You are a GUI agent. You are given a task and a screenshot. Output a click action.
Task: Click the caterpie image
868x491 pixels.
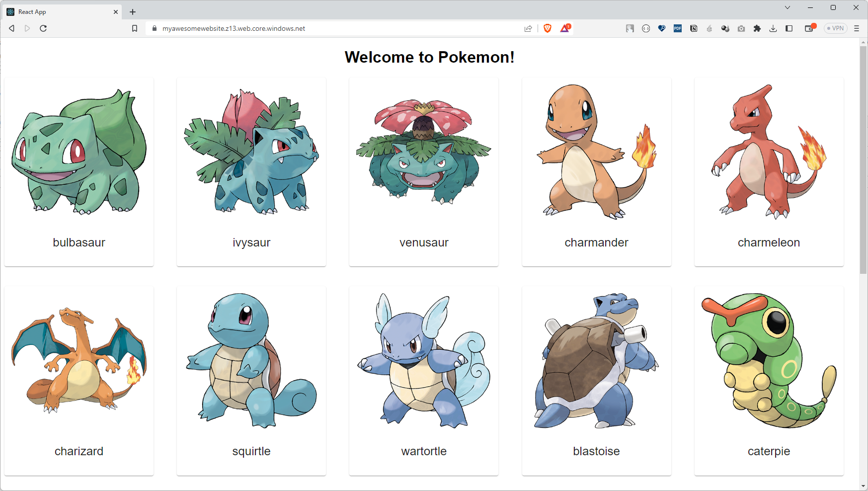pyautogui.click(x=769, y=360)
